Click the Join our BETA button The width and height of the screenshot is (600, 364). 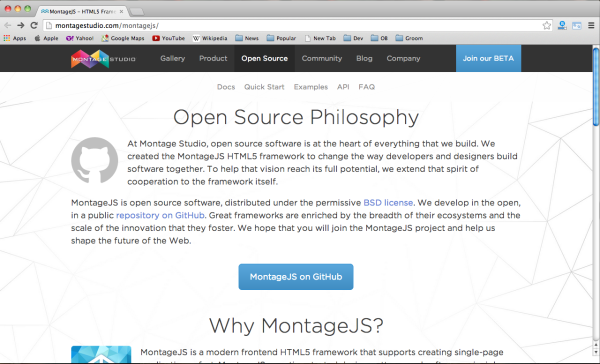point(488,58)
